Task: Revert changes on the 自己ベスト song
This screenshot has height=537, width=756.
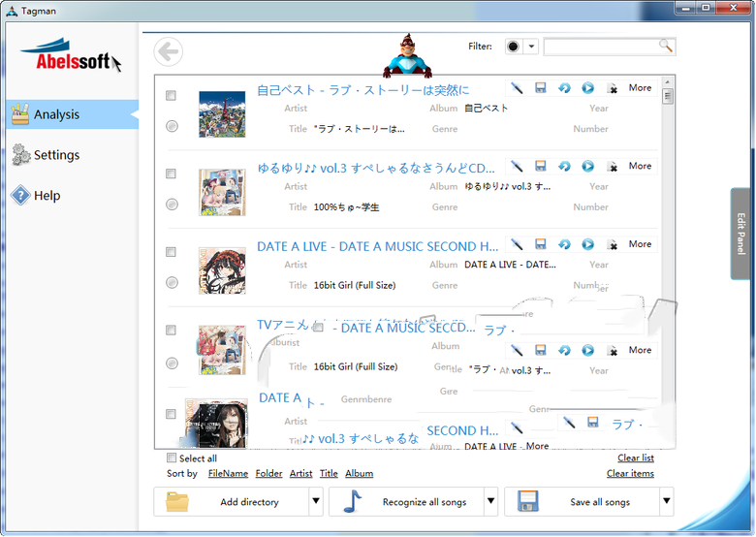Action: point(564,88)
